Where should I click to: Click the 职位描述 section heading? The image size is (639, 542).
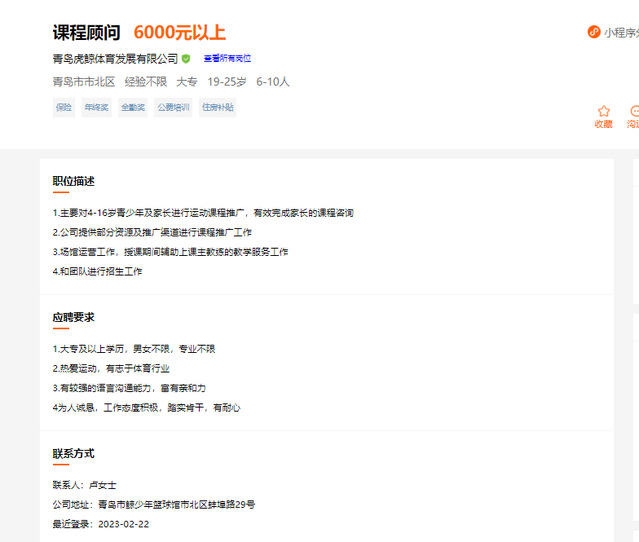[74, 181]
